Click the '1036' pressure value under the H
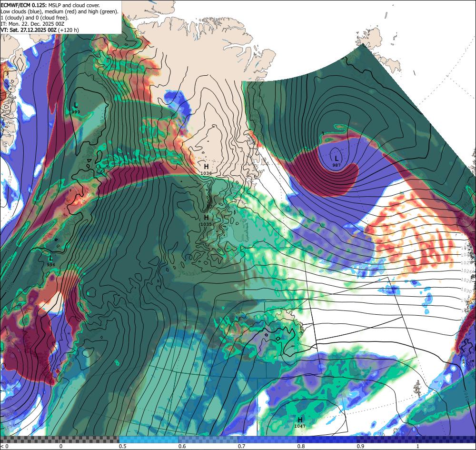 click(x=206, y=173)
